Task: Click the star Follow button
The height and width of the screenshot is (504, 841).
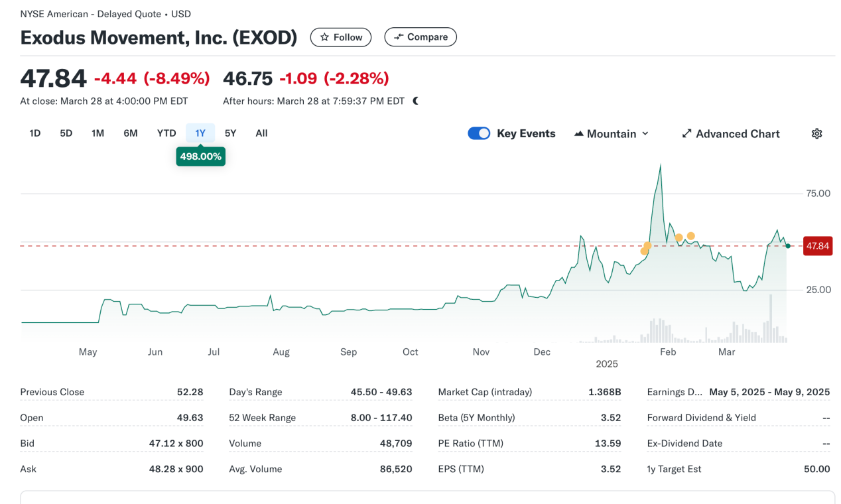Action: [x=341, y=37]
